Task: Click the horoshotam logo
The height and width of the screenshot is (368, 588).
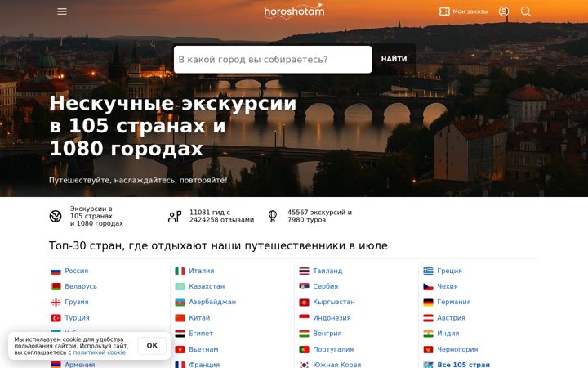Action: coord(294,11)
